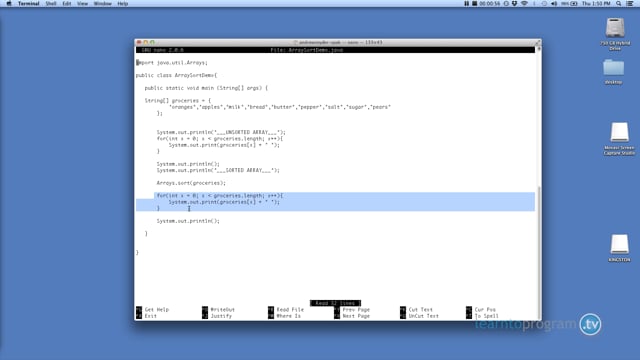640x360 pixels.
Task: Open the Terminal application menu
Action: pyautogui.click(x=29, y=4)
